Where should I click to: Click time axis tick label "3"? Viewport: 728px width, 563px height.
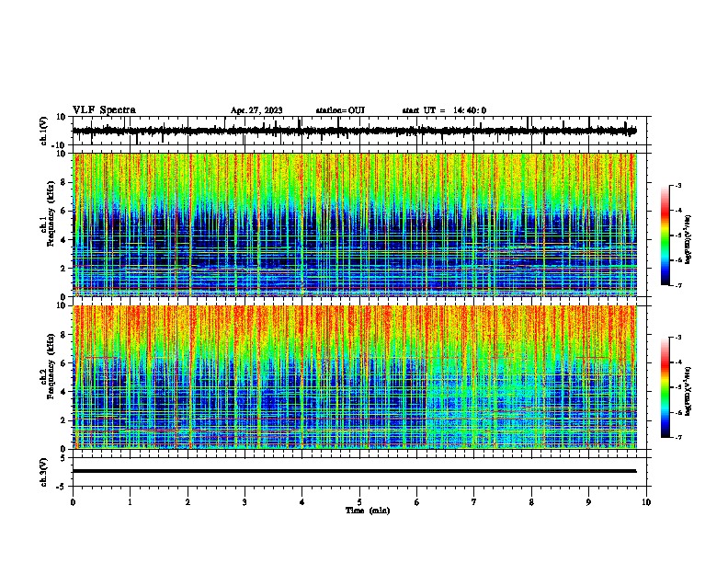[245, 502]
